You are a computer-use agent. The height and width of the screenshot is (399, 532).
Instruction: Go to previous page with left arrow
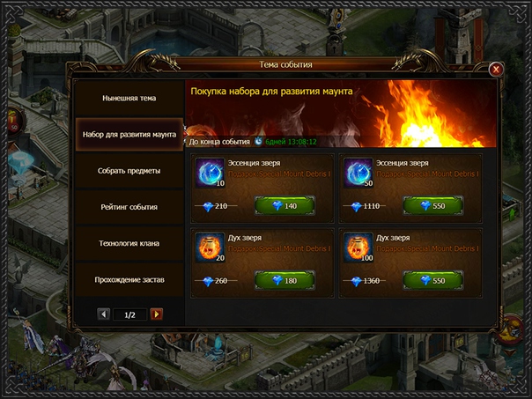[x=103, y=314]
